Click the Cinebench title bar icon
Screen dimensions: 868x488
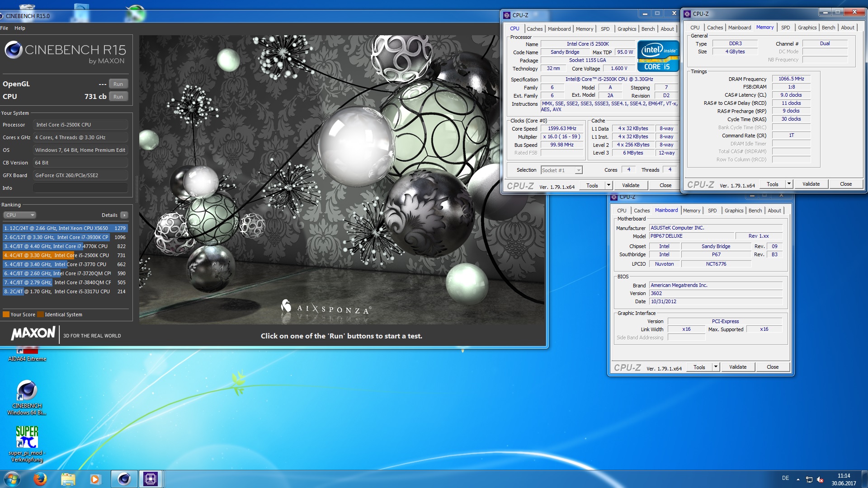[2, 16]
